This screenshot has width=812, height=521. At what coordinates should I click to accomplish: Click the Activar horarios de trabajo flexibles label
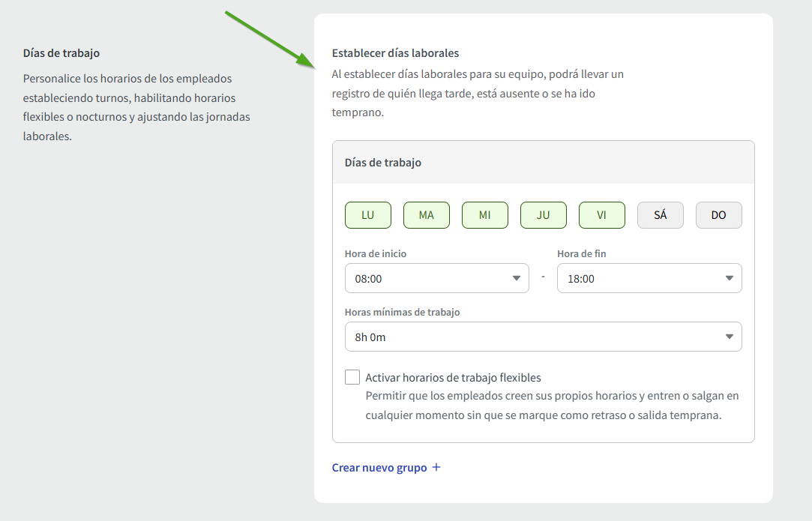coord(453,378)
